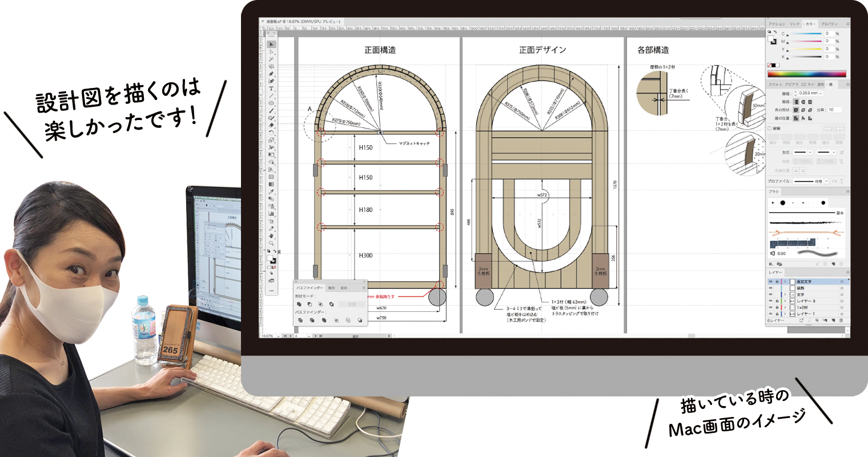Expand the 文字 layer
The width and height of the screenshot is (868, 457).
[785, 295]
